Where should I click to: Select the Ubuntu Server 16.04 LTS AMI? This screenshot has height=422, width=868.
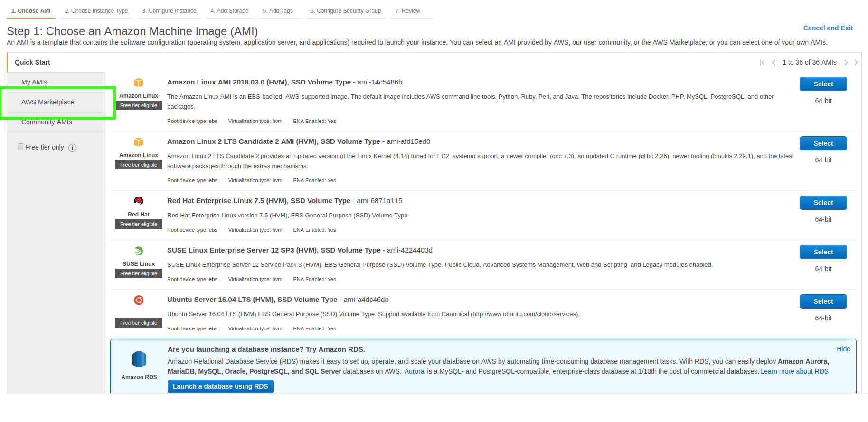[823, 301]
